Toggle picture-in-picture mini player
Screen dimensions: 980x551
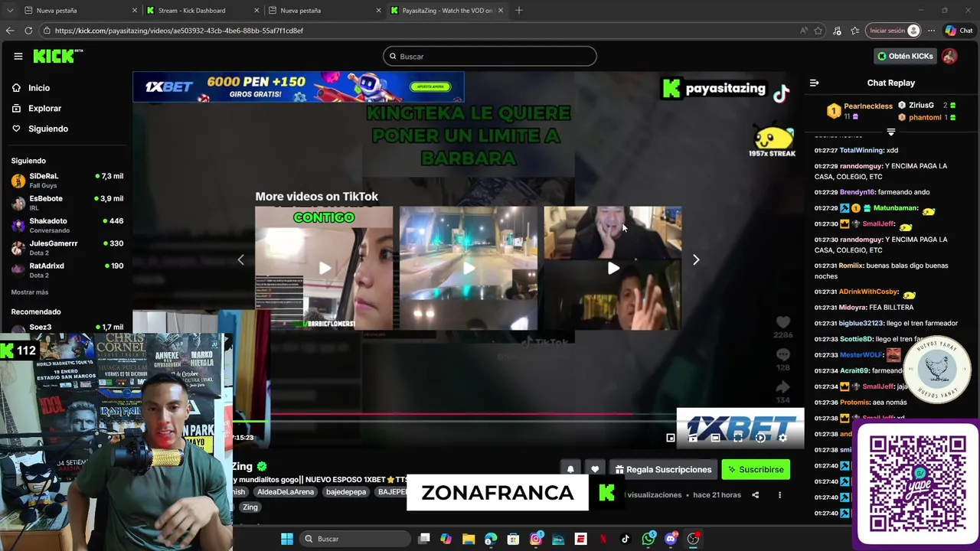[x=670, y=438]
